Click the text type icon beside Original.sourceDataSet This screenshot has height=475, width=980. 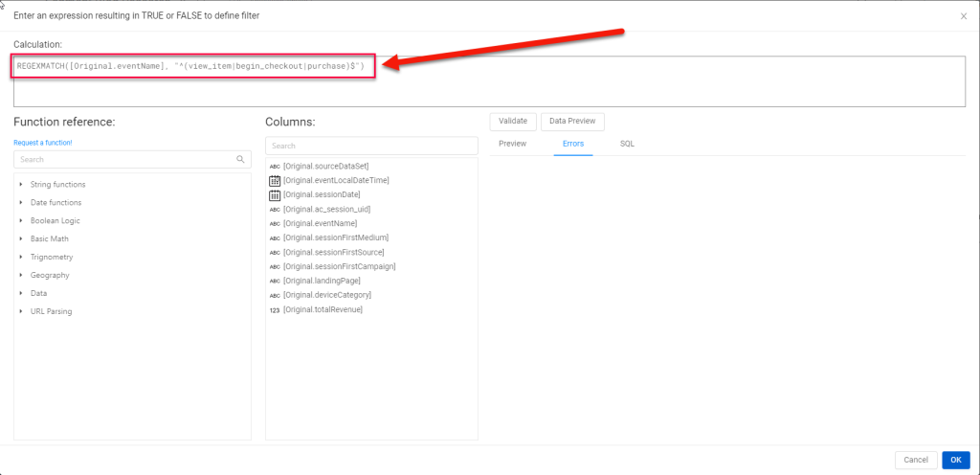275,167
